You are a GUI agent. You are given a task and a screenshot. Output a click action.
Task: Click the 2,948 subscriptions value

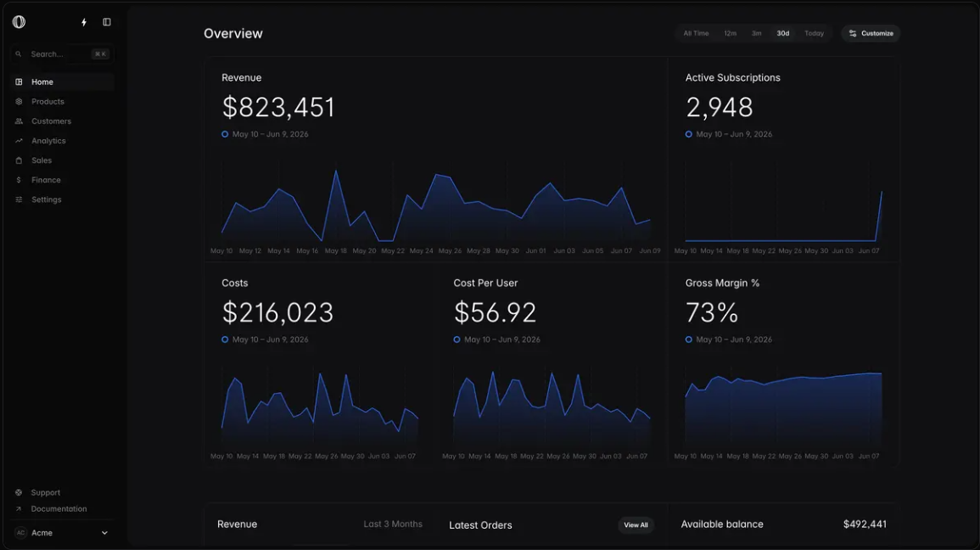(720, 108)
